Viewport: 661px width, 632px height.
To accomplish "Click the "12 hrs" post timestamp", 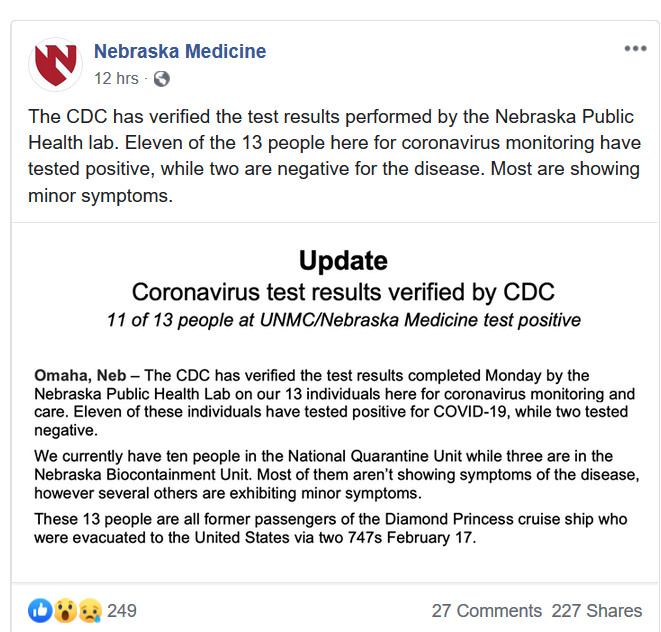I will [116, 78].
